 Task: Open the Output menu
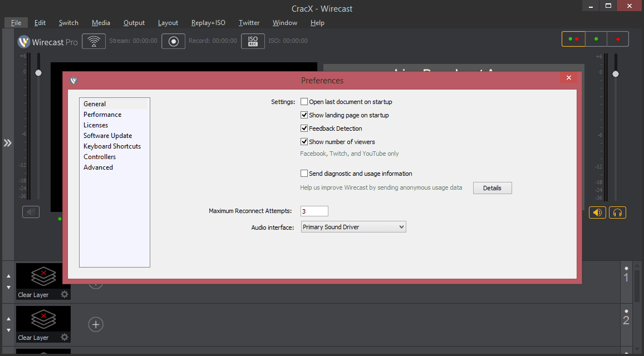click(x=134, y=23)
